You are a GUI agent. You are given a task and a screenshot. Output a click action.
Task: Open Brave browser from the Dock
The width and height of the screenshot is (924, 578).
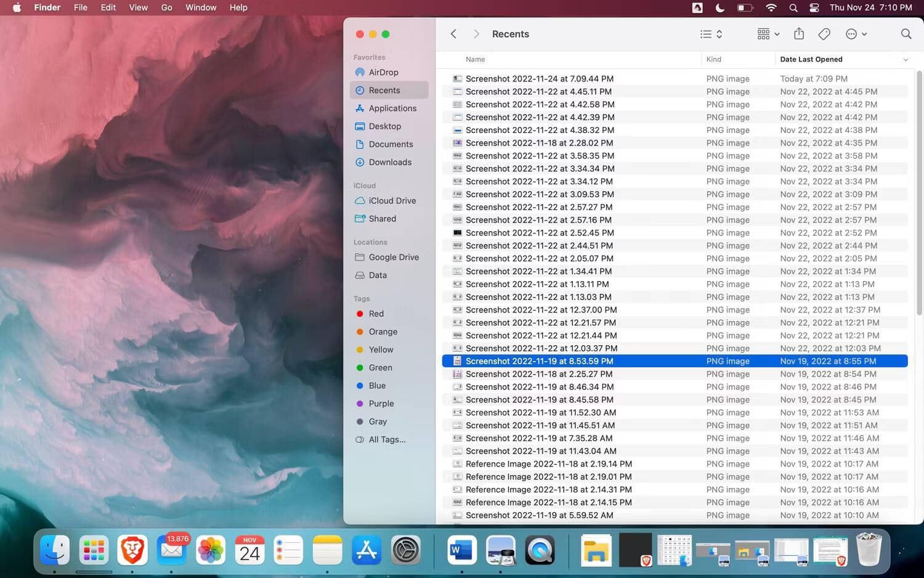[132, 550]
